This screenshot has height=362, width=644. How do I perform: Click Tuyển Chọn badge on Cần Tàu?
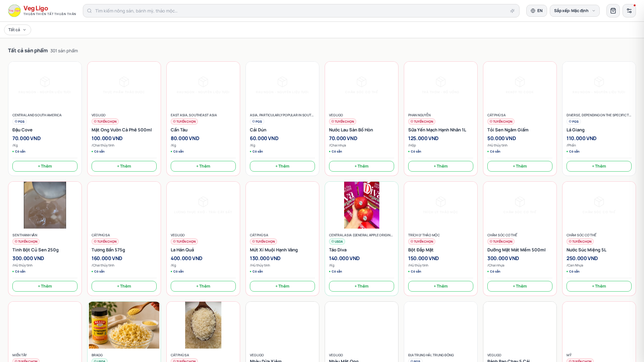(184, 122)
